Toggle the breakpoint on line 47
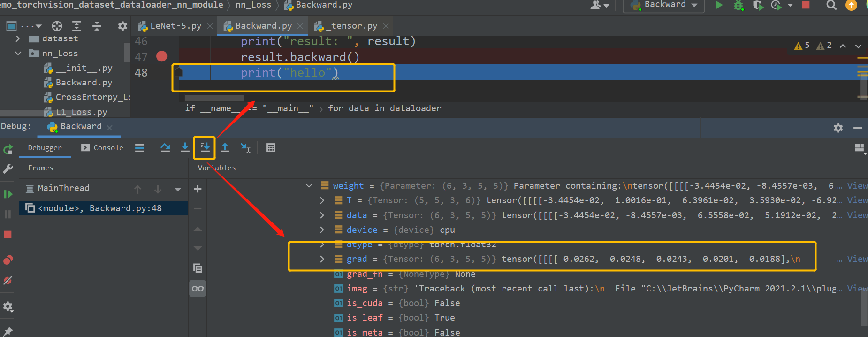 pyautogui.click(x=162, y=56)
